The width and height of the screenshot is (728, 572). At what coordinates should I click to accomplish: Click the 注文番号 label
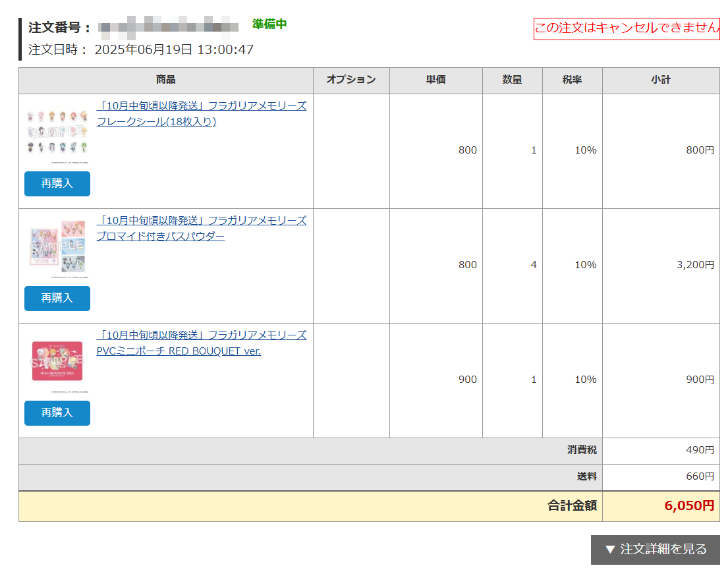[59, 28]
